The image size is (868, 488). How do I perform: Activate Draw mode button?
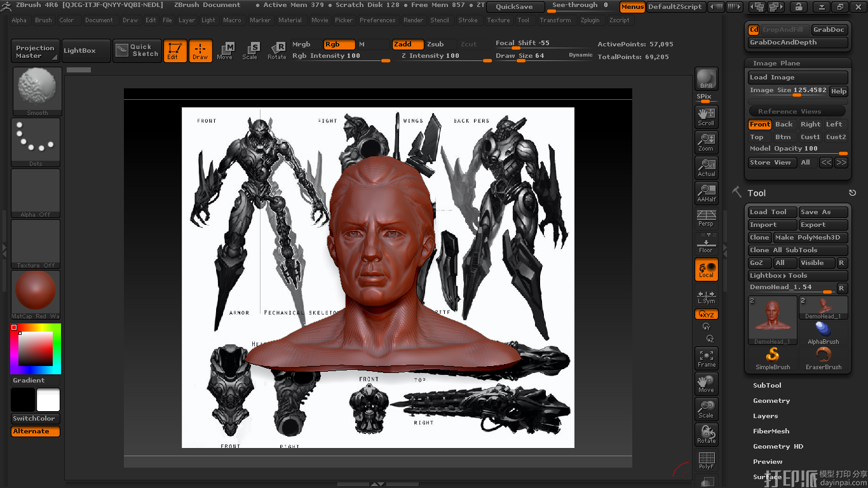[x=200, y=51]
